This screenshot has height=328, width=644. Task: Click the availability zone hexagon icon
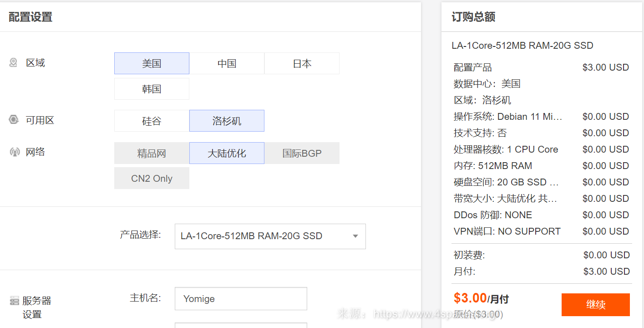pyautogui.click(x=14, y=120)
